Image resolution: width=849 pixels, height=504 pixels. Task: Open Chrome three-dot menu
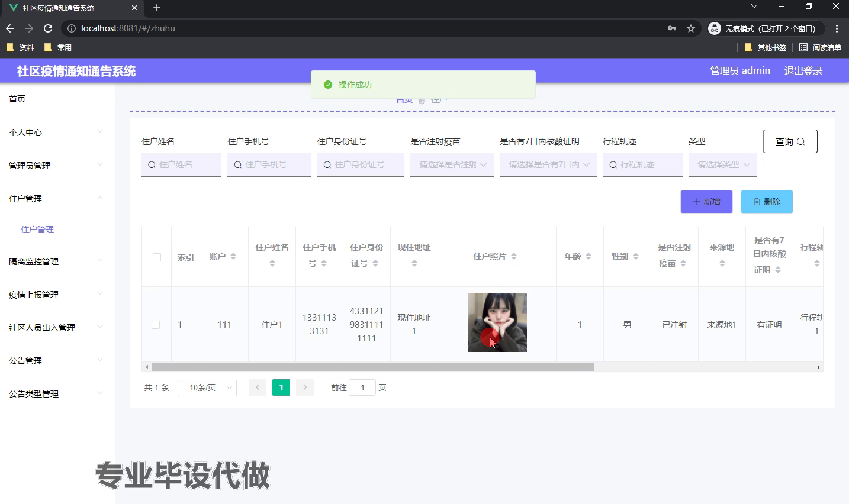click(x=837, y=28)
